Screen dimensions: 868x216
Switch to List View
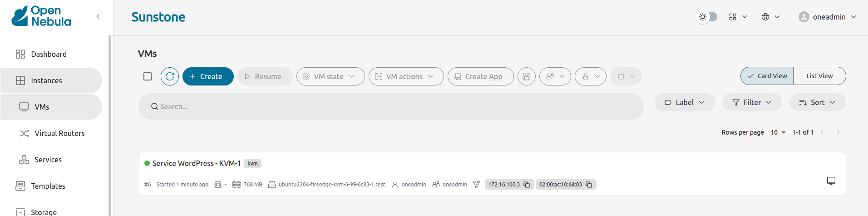coord(819,76)
